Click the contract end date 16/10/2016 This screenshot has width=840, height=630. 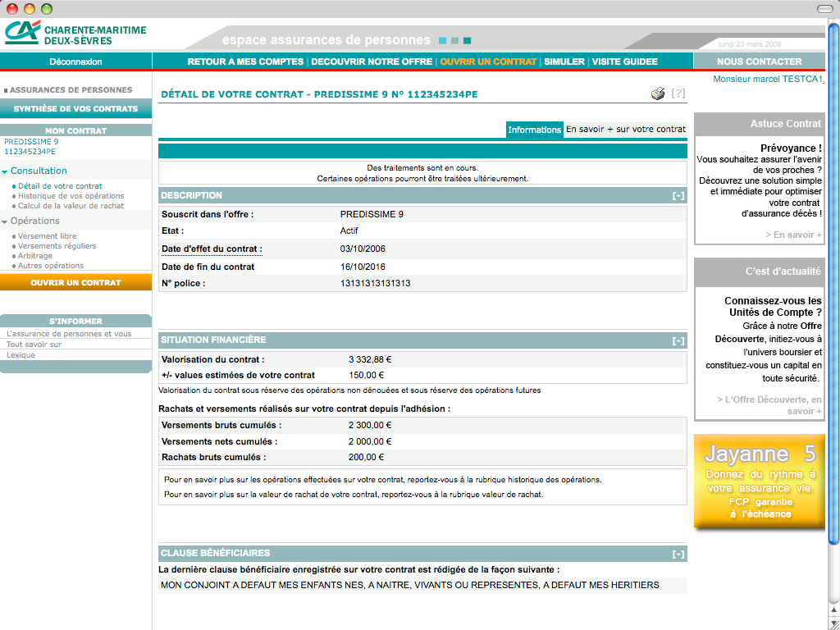tap(363, 267)
